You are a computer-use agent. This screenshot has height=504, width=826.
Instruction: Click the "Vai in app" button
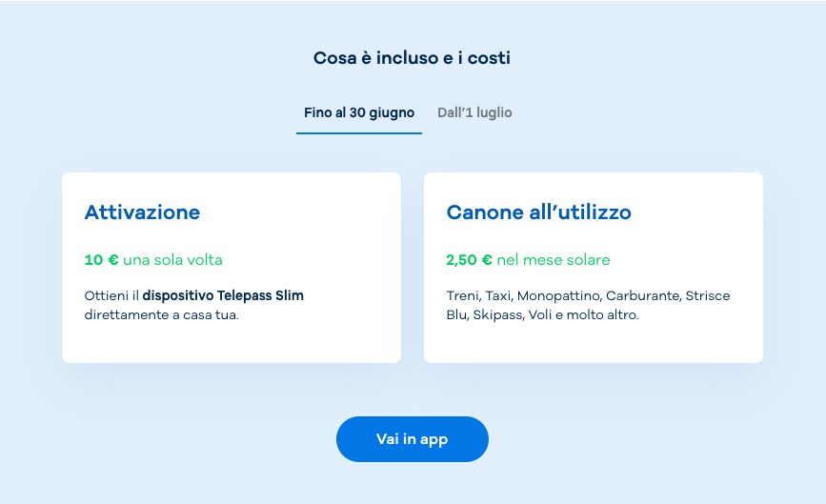pos(413,439)
